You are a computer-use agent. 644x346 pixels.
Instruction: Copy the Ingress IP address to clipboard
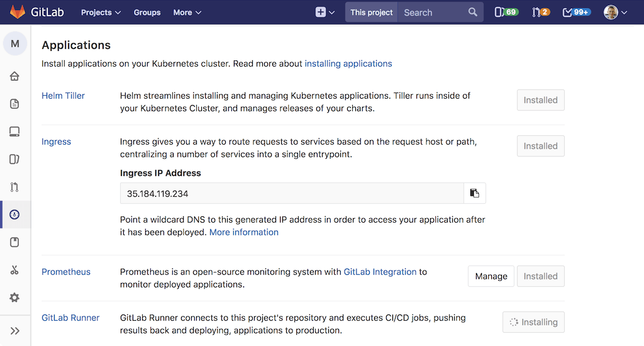(x=475, y=193)
